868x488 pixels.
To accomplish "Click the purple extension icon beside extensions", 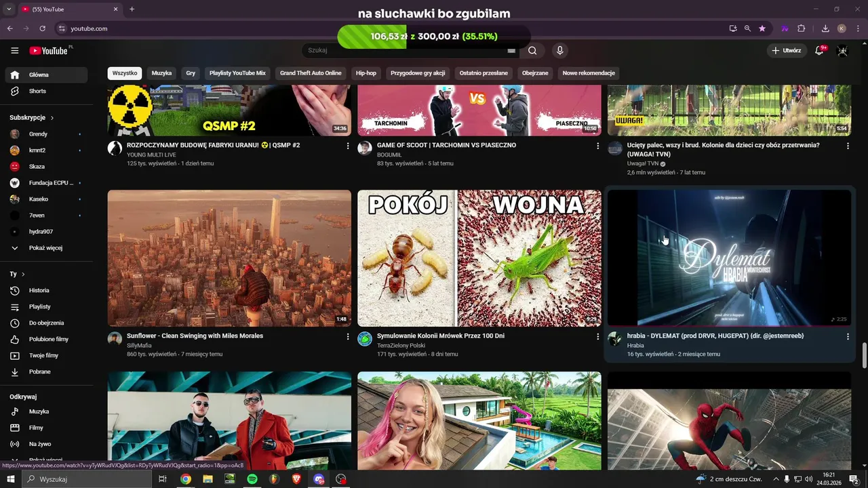I will tap(785, 28).
